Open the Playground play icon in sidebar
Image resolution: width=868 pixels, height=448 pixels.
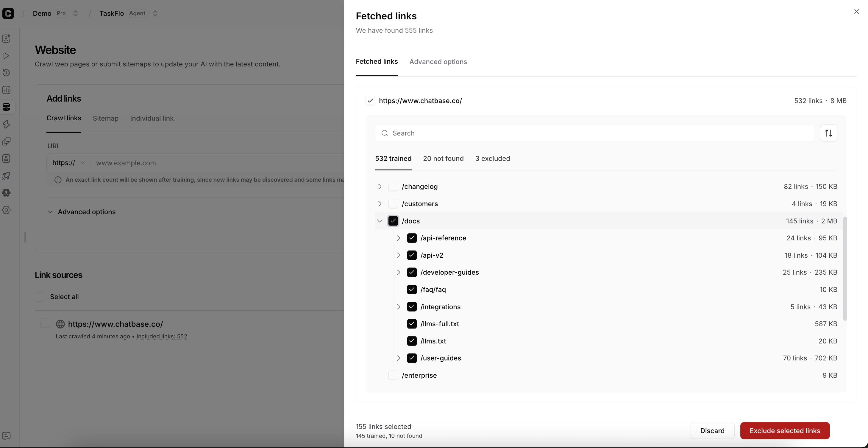coord(7,56)
